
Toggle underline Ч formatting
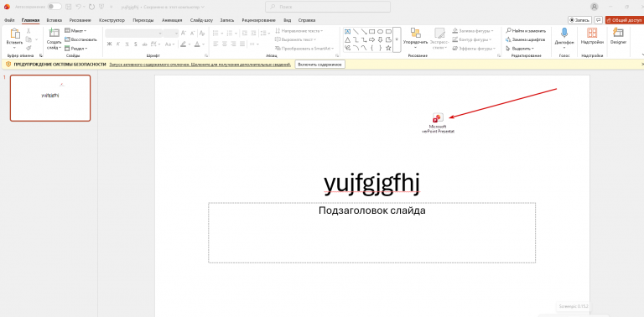tap(127, 44)
